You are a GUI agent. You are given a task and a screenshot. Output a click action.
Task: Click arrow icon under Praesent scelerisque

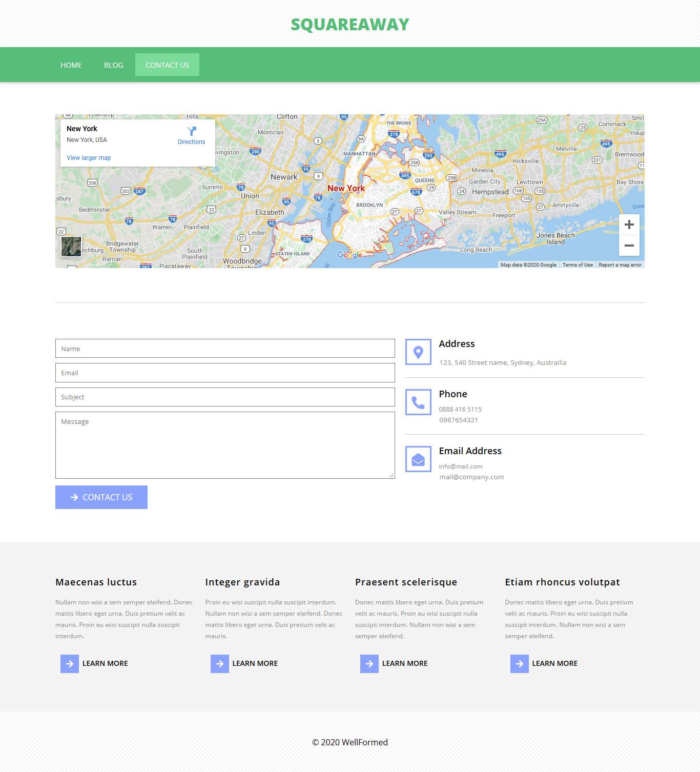coord(369,664)
